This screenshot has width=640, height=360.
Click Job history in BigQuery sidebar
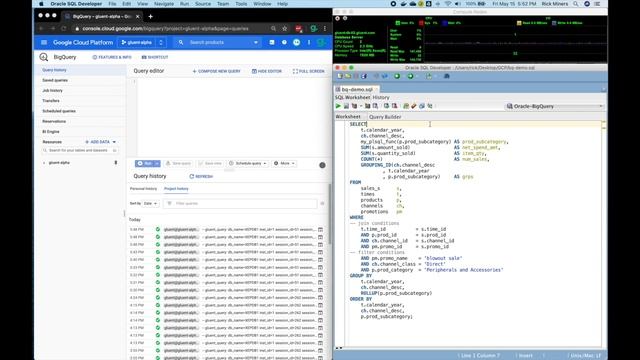[x=53, y=91]
